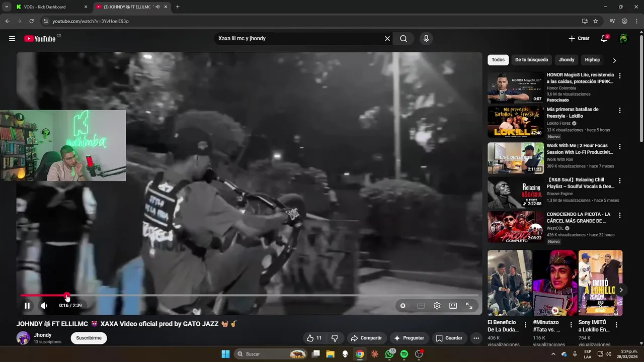The height and width of the screenshot is (362, 644).
Task: Click the taskbar Buscar search box
Action: tap(272, 354)
